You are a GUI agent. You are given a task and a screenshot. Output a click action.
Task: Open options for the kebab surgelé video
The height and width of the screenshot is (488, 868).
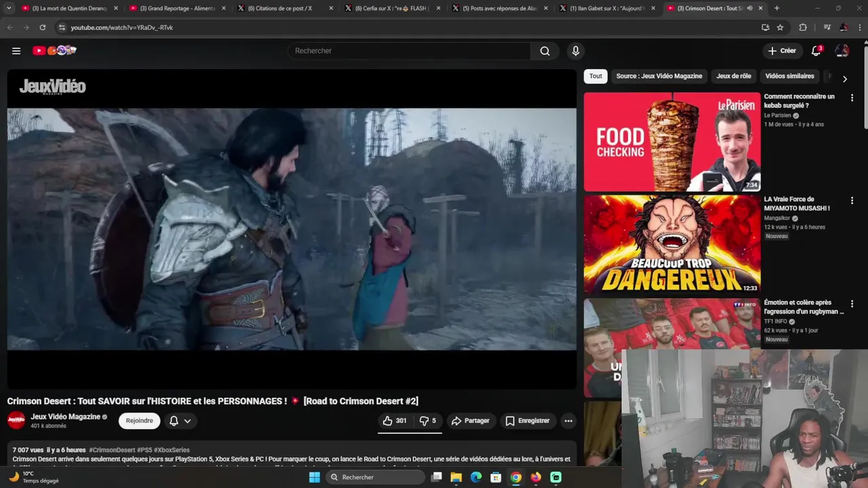(852, 98)
